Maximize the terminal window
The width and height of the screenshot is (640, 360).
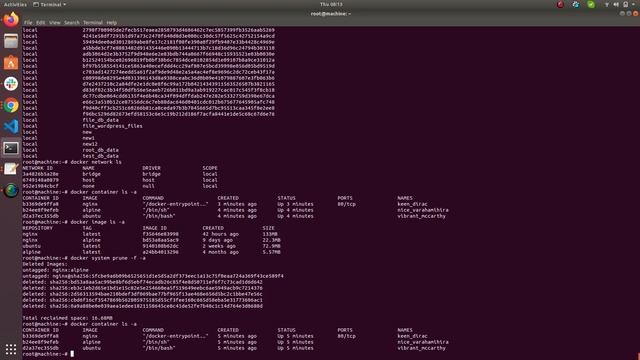pos(629,13)
